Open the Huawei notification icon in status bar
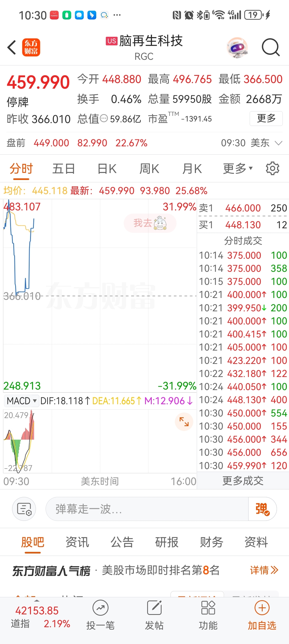 point(54,15)
